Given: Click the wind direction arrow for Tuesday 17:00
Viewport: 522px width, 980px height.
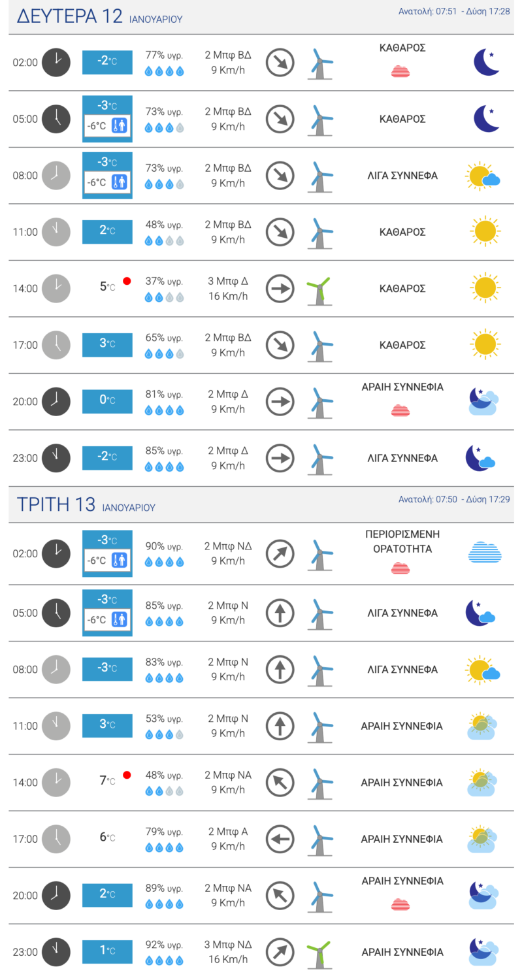Looking at the screenshot, I should (280, 839).
